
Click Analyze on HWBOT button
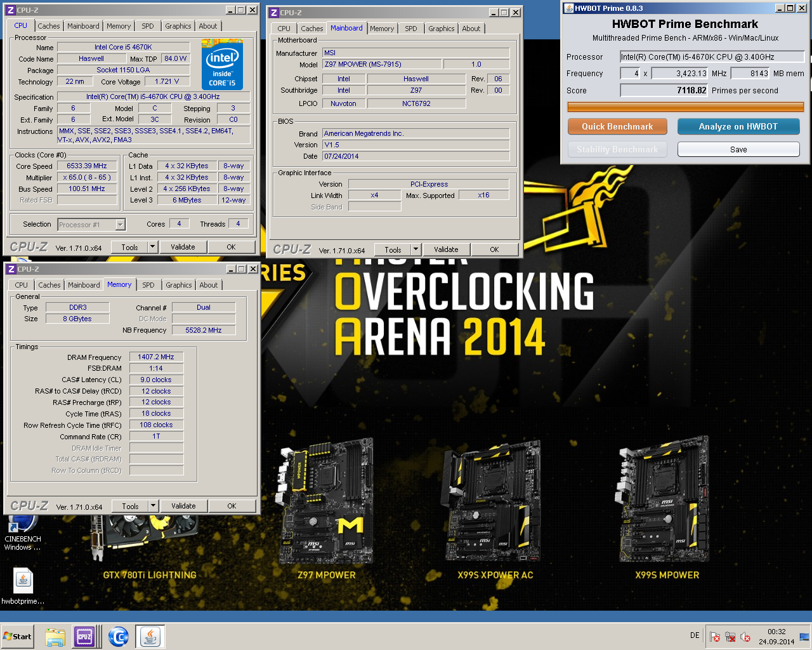point(738,126)
